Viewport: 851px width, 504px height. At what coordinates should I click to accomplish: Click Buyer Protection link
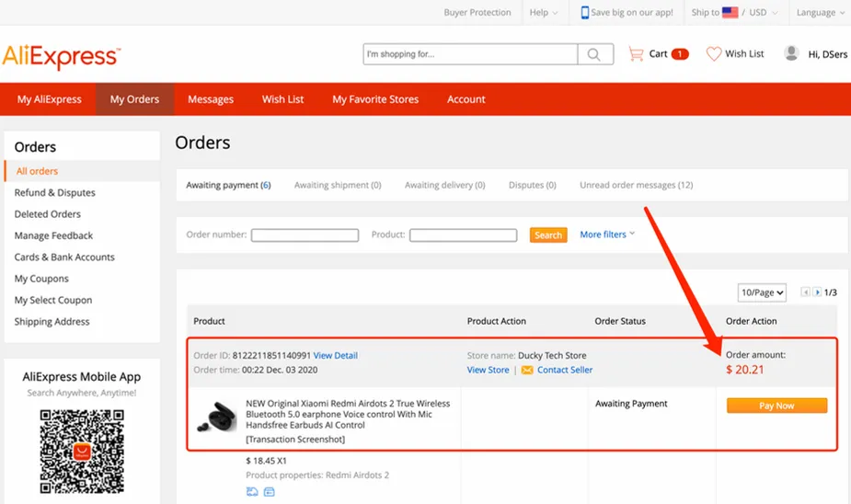point(477,13)
